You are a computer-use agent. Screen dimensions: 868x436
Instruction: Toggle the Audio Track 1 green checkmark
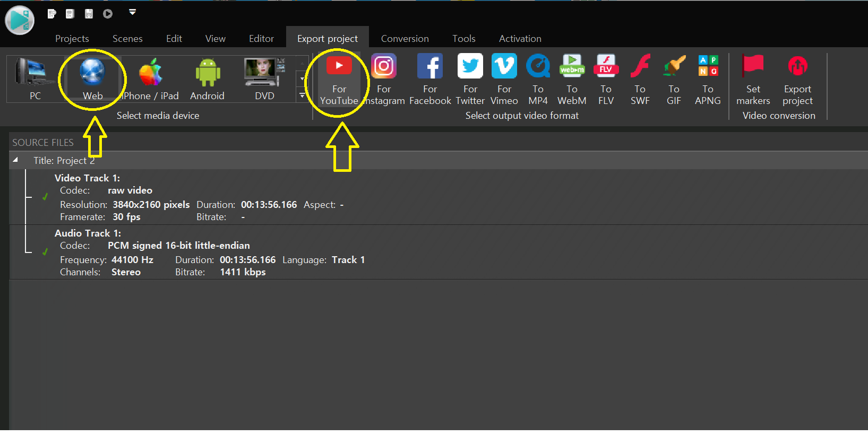(x=45, y=252)
